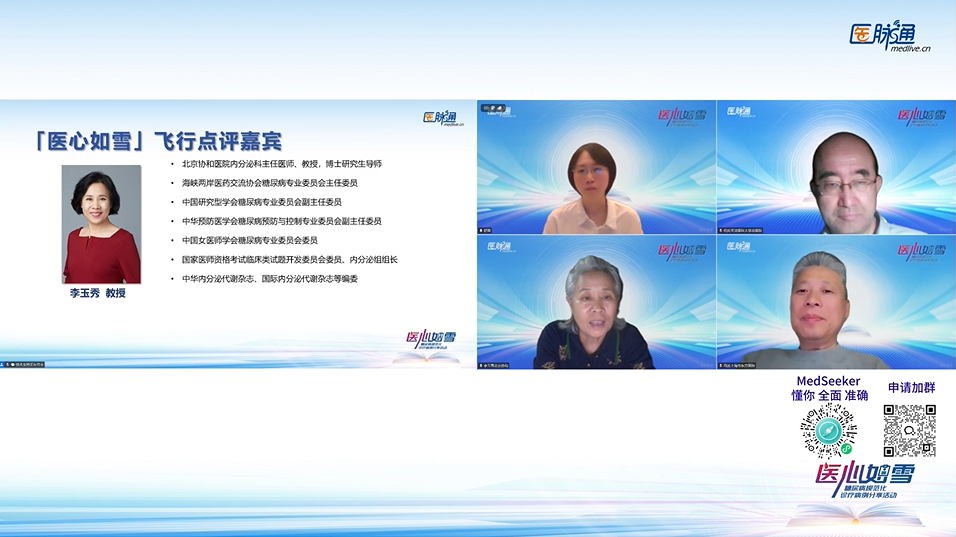956x537 pixels.
Task: Click the 医心如雪 logo at the slide's bottom corner
Action: tap(431, 340)
